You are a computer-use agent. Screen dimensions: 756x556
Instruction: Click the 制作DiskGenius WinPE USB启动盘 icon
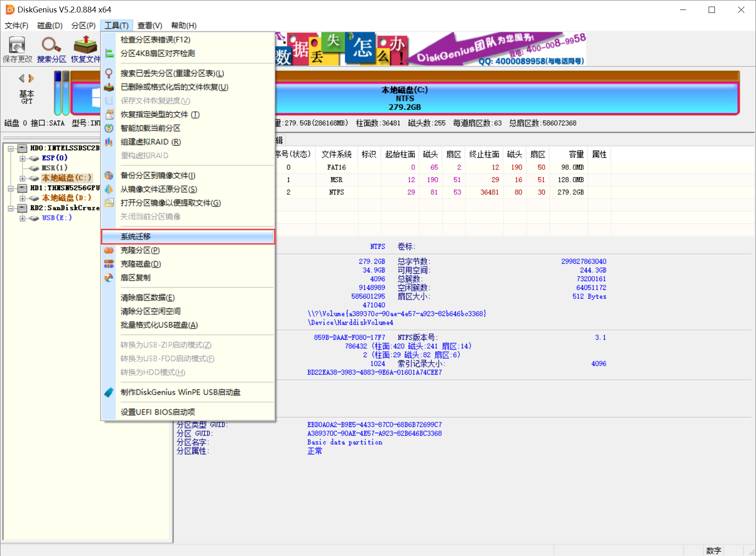(109, 392)
